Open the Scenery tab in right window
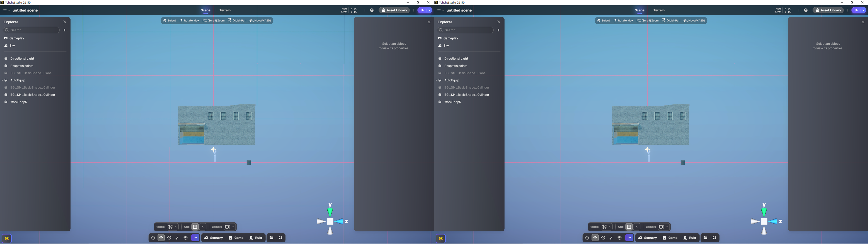The height and width of the screenshot is (244, 868). click(x=648, y=238)
